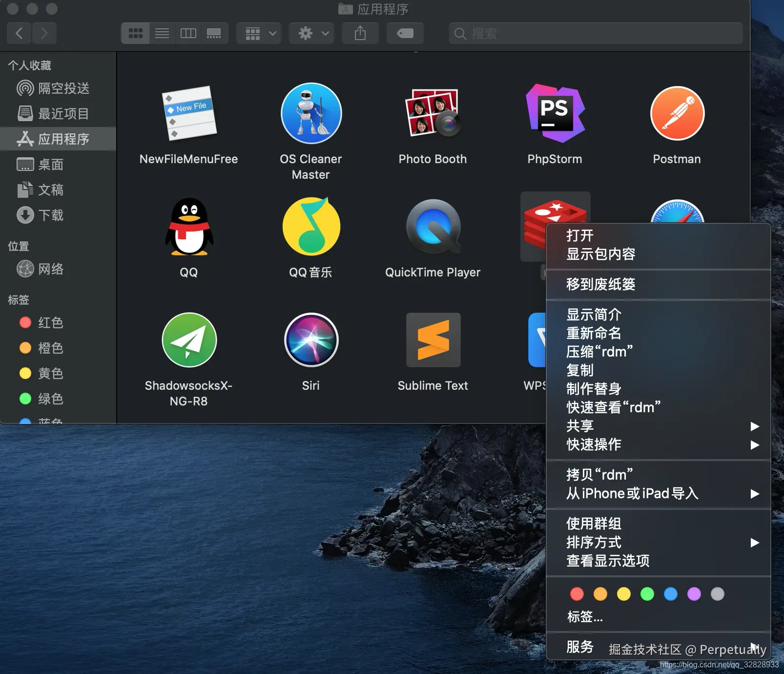Open the NewFileMenuFree app icon
This screenshot has height=674, width=784.
tap(189, 113)
